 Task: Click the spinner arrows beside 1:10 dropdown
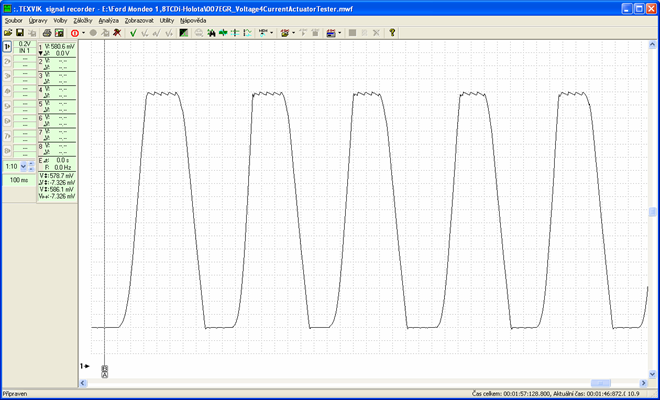click(31, 166)
